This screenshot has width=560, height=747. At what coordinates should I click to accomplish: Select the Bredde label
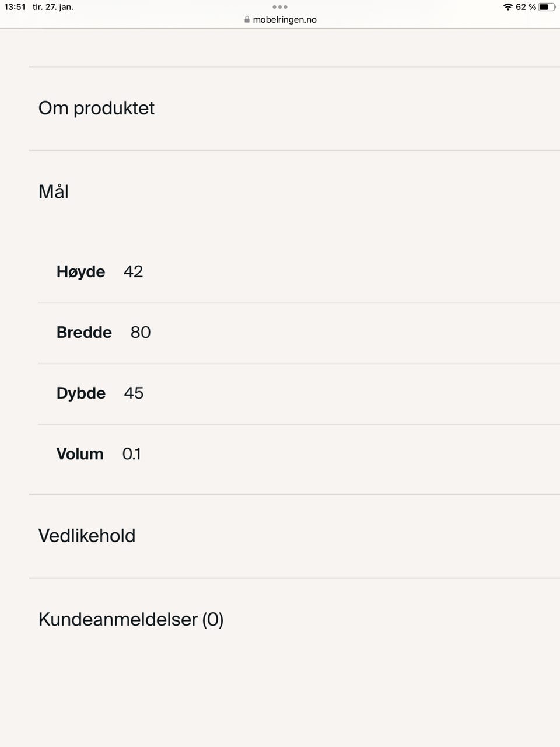click(x=84, y=332)
